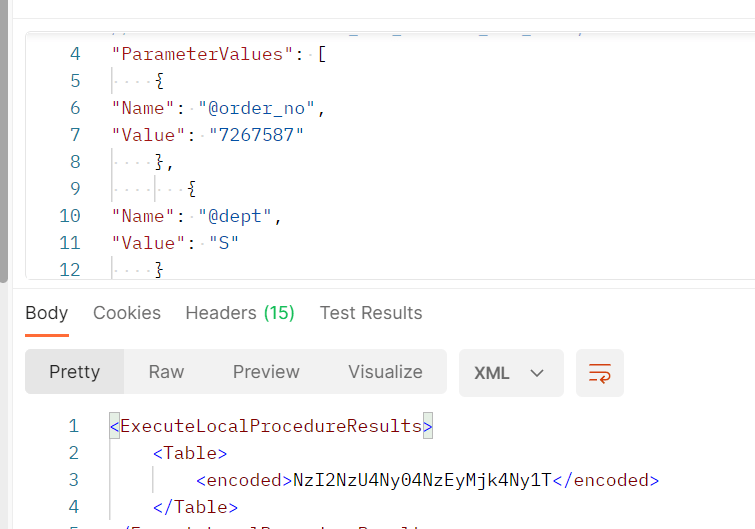Click the "S" value on line 11
Image resolution: width=755 pixels, height=529 pixels.
tap(224, 243)
